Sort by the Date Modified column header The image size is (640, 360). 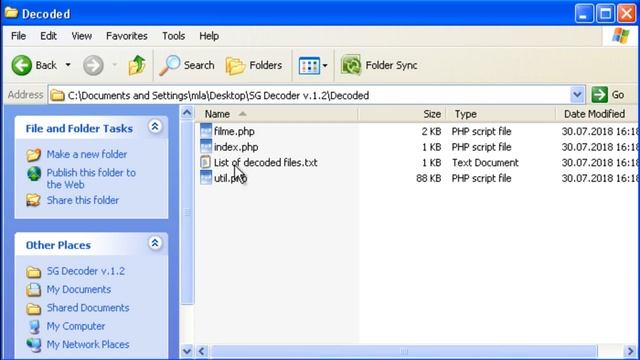pos(597,114)
